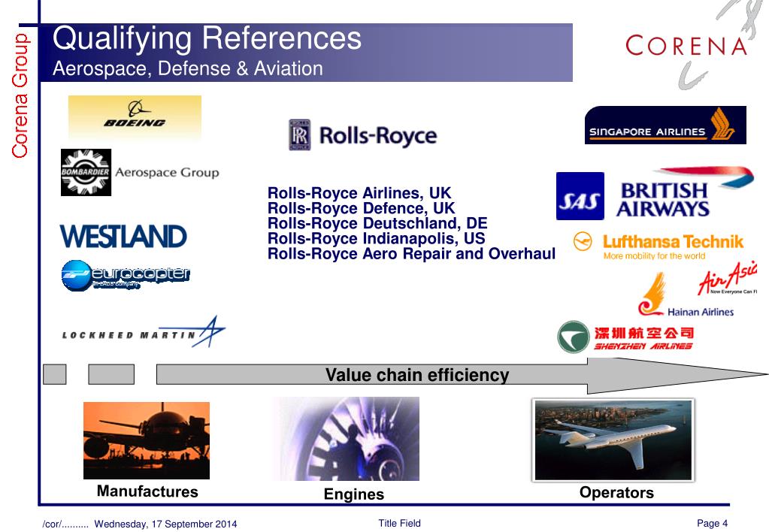Viewport: 769px width, 532px height.
Task: Click the blue SAS logo
Action: tap(580, 196)
